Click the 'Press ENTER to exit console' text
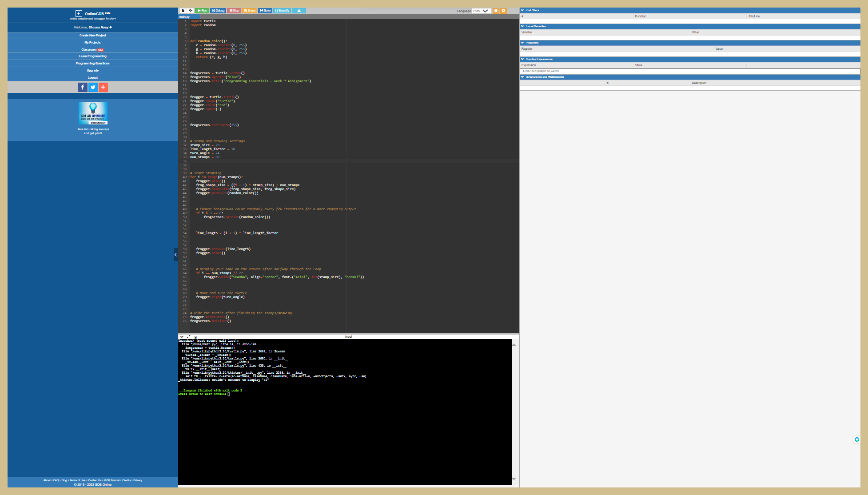Viewport: 868px width, 495px height. (x=203, y=394)
